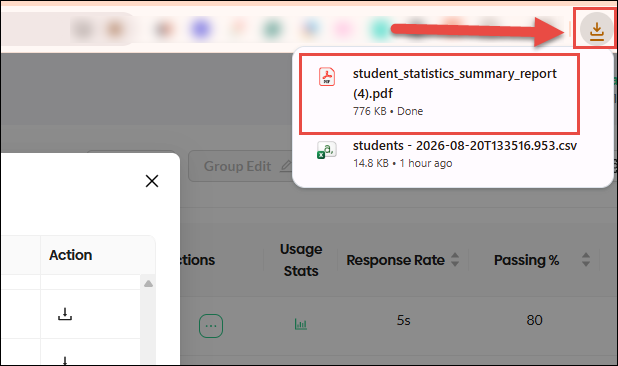Sort by Response Rate column arrows

455,260
